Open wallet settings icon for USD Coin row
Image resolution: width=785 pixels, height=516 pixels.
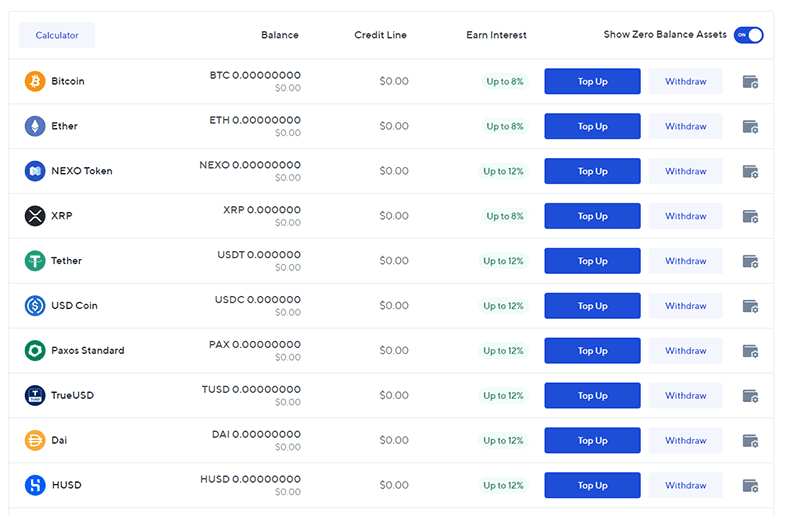tap(750, 306)
